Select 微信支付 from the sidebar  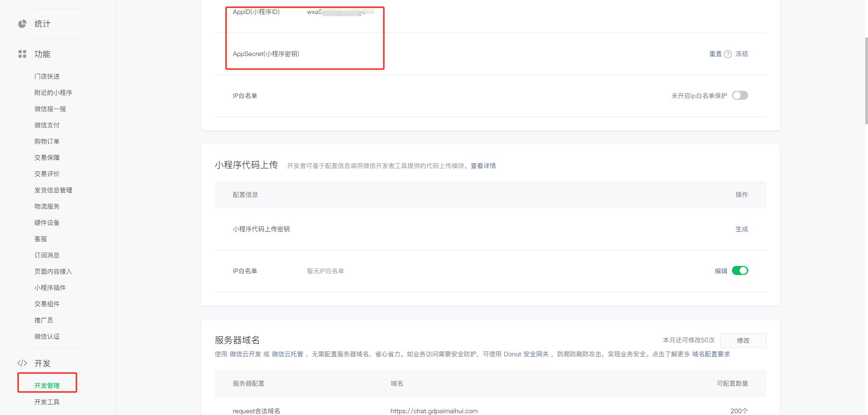(x=47, y=125)
